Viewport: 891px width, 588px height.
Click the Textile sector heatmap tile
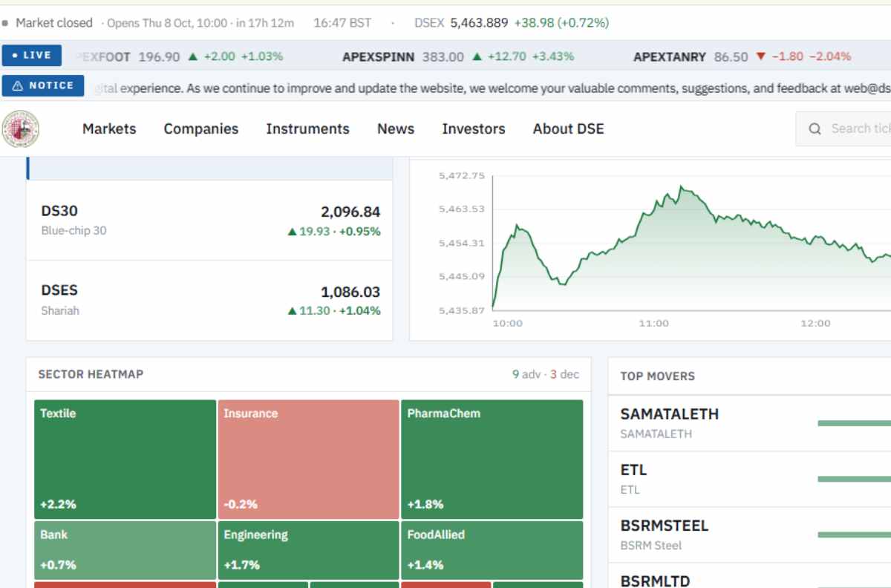click(x=125, y=460)
